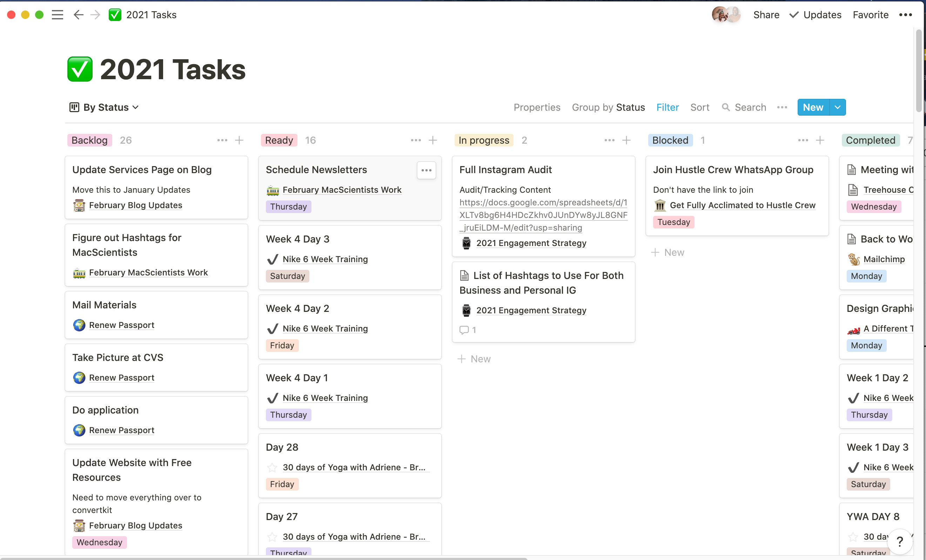Click the forward navigation arrow
Image resolution: width=926 pixels, height=560 pixels.
[95, 15]
